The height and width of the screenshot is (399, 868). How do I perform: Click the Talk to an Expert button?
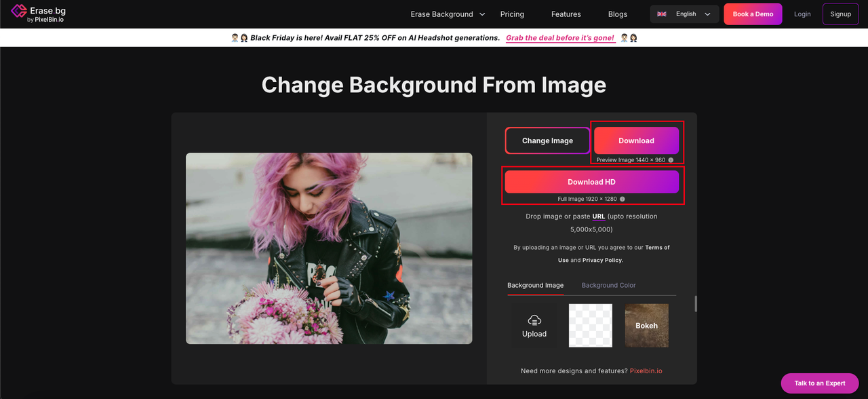[x=820, y=383]
